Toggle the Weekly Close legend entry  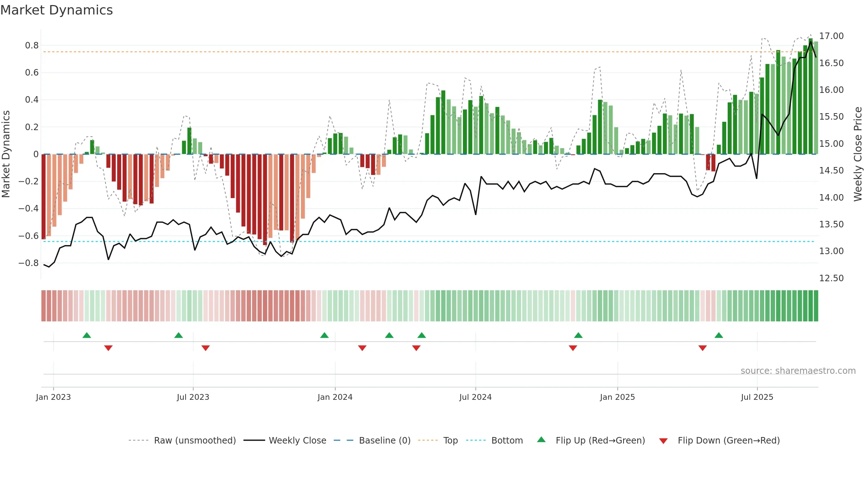pyautogui.click(x=285, y=440)
